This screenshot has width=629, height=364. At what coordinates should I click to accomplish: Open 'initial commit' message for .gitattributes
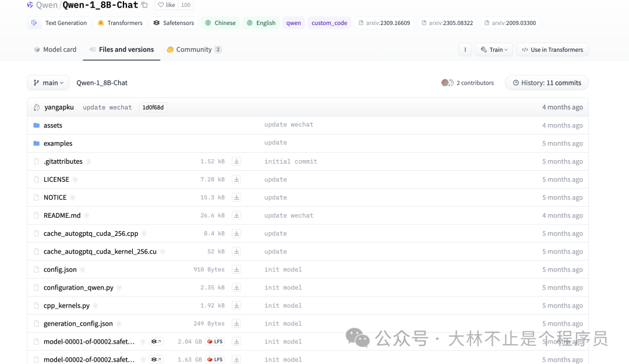click(x=291, y=161)
